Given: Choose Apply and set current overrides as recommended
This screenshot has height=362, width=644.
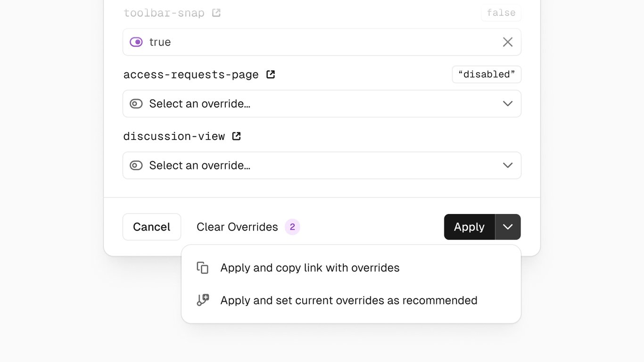Looking at the screenshot, I should click(x=349, y=300).
